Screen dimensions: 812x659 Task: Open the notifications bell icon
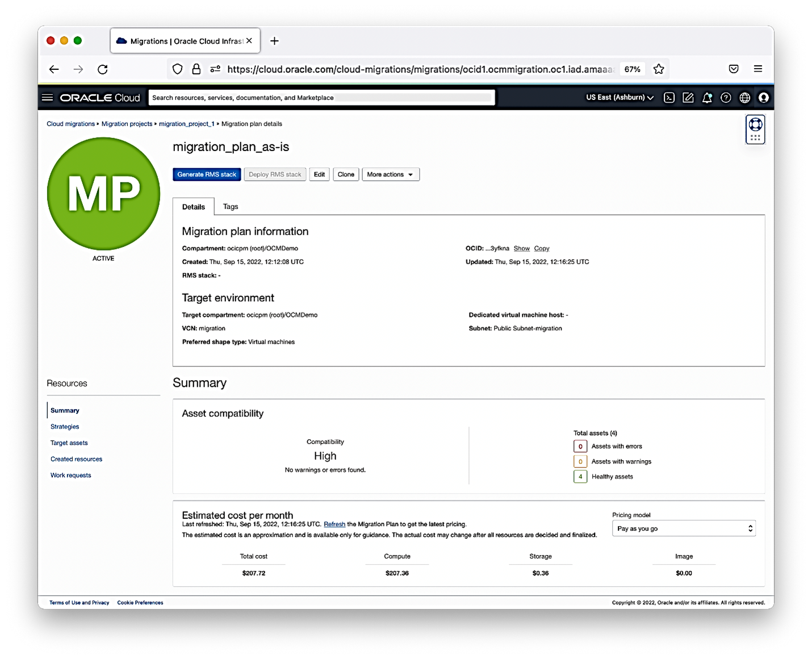707,97
